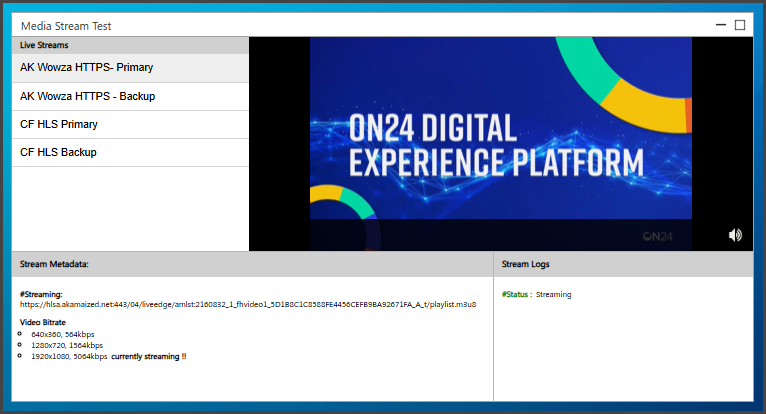Click the playlist.m3u8 streaming URL
766x414 pixels.
click(248, 305)
